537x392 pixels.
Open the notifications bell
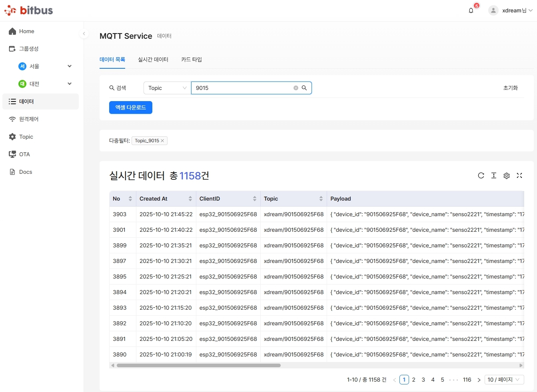pyautogui.click(x=471, y=10)
